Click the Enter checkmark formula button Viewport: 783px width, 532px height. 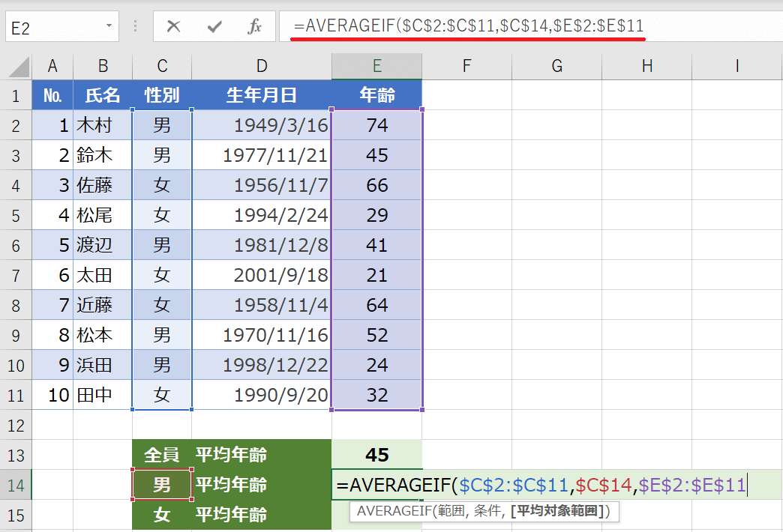pyautogui.click(x=214, y=27)
